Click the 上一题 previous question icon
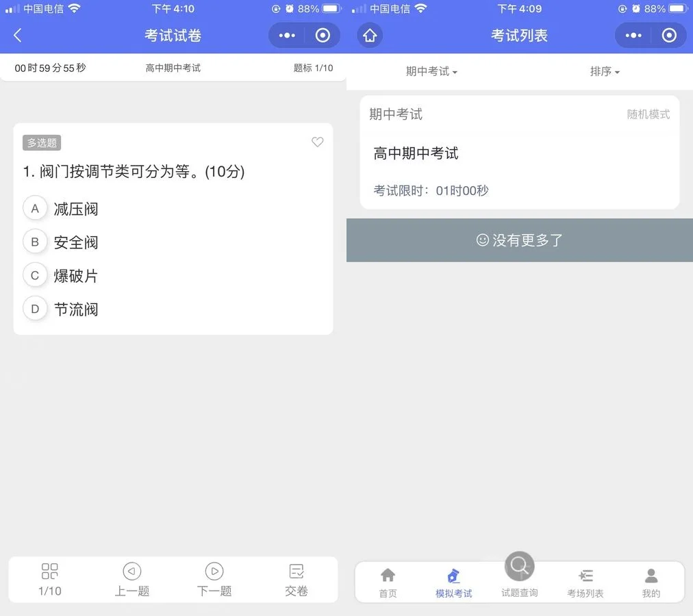Image resolution: width=693 pixels, height=616 pixels. click(x=131, y=571)
